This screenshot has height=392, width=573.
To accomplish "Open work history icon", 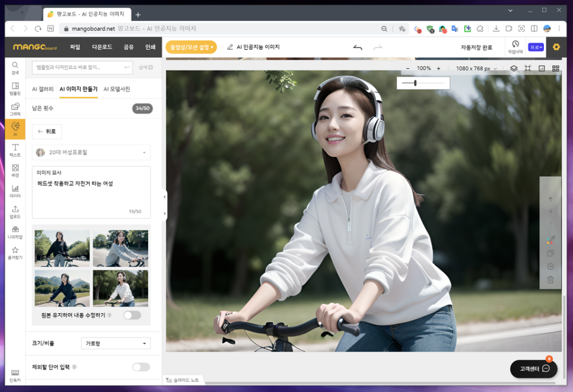I will (515, 47).
